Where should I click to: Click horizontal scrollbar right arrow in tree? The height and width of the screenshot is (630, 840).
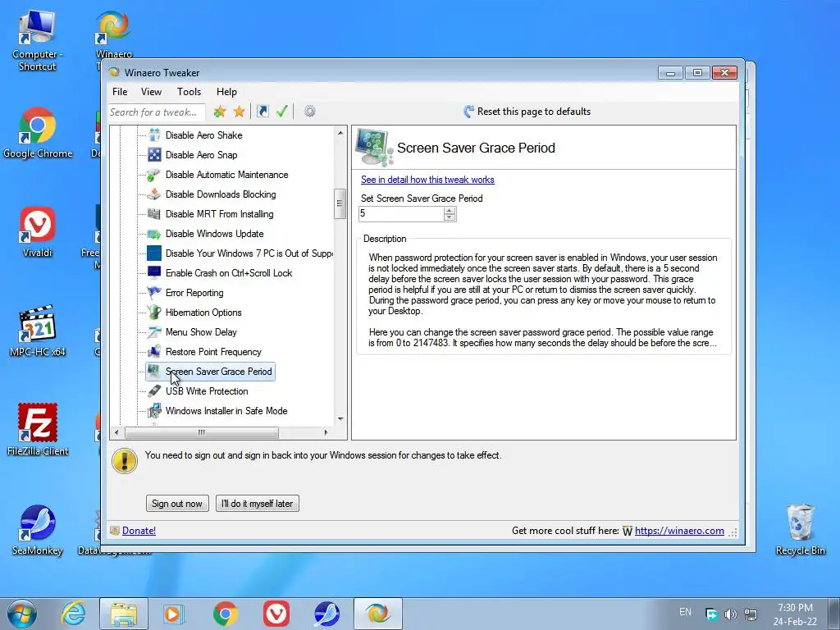(x=326, y=432)
